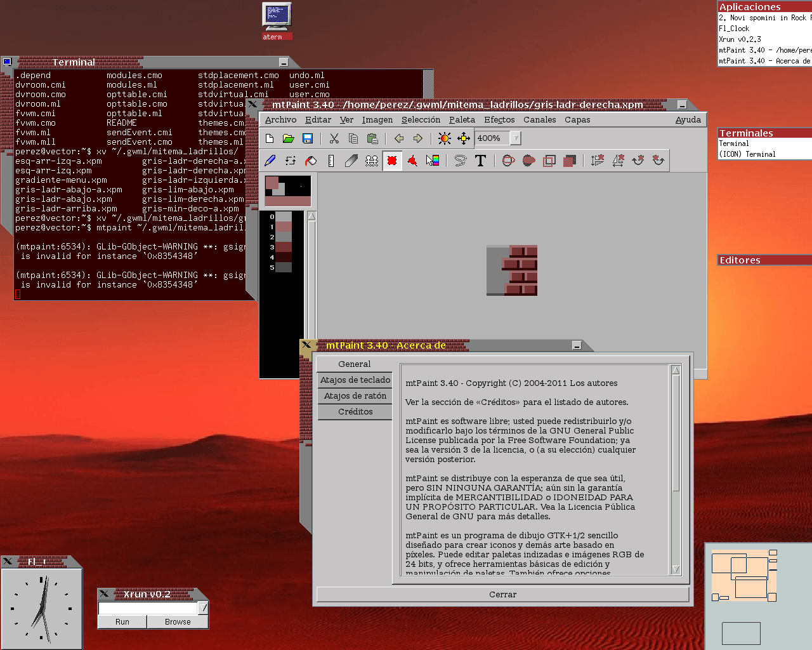Click the Browse button in Xrun
This screenshot has height=650, width=812.
[178, 622]
